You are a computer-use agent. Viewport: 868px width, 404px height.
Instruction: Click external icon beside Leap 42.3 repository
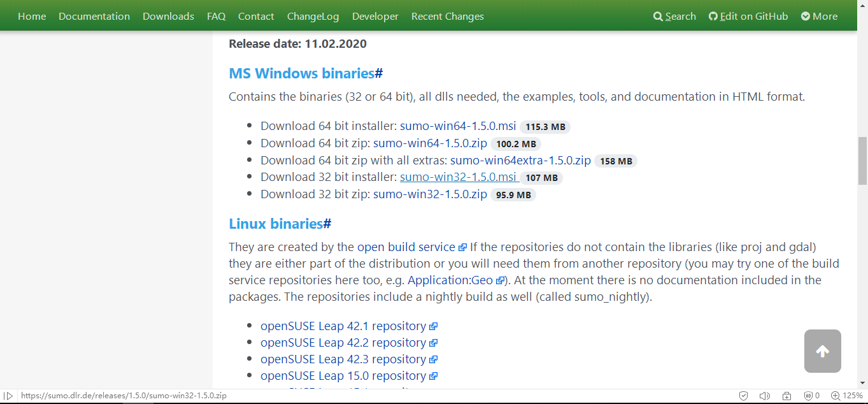[x=433, y=359]
